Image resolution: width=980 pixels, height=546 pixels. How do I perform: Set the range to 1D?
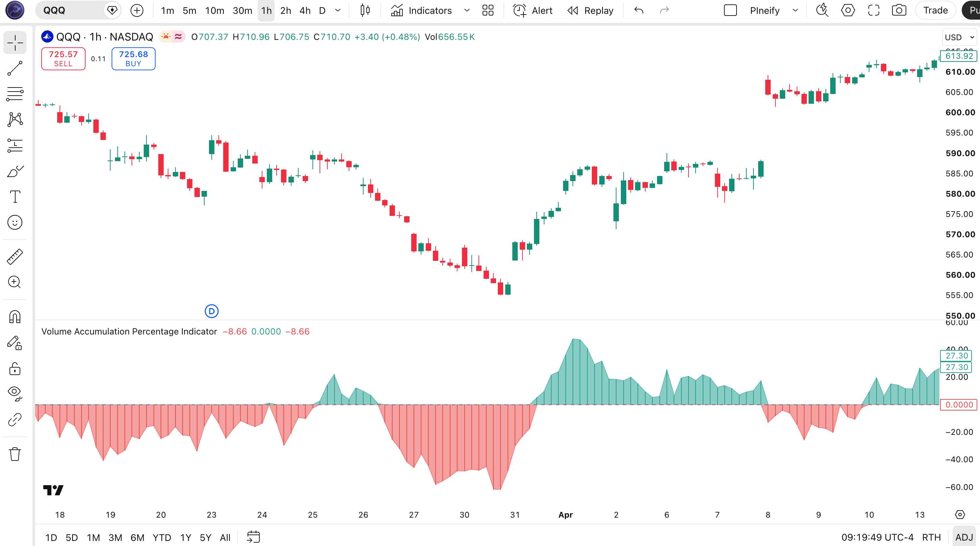click(x=51, y=538)
